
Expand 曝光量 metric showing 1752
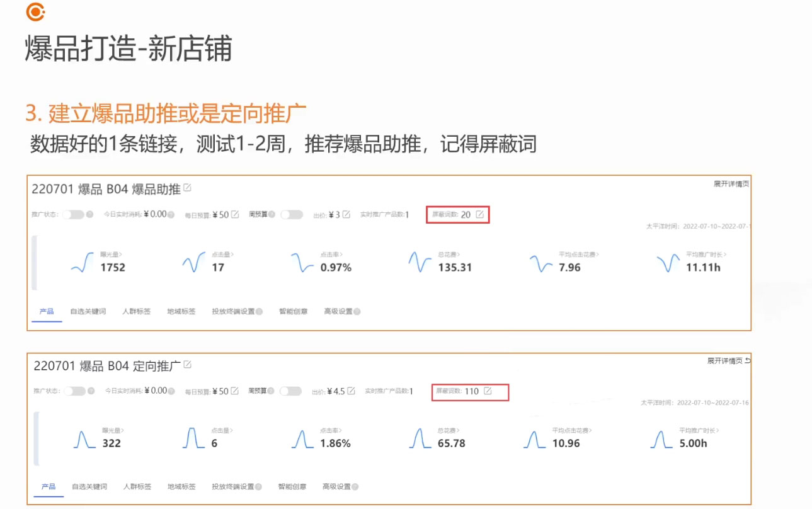point(112,254)
